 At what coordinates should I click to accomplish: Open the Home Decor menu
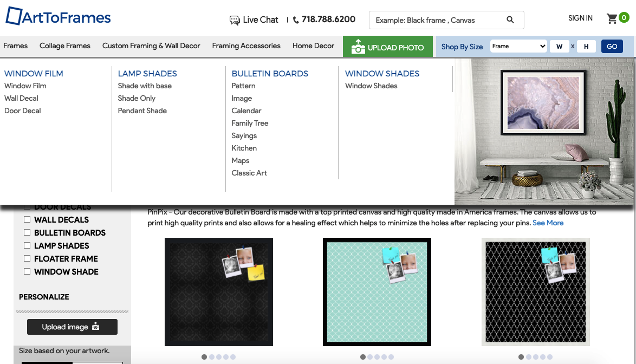[x=313, y=46]
